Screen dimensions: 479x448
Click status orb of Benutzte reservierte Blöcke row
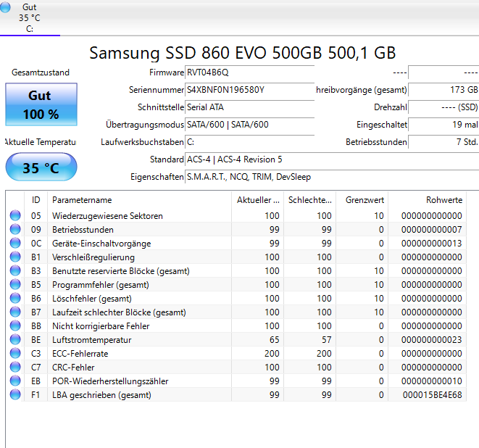[15, 270]
